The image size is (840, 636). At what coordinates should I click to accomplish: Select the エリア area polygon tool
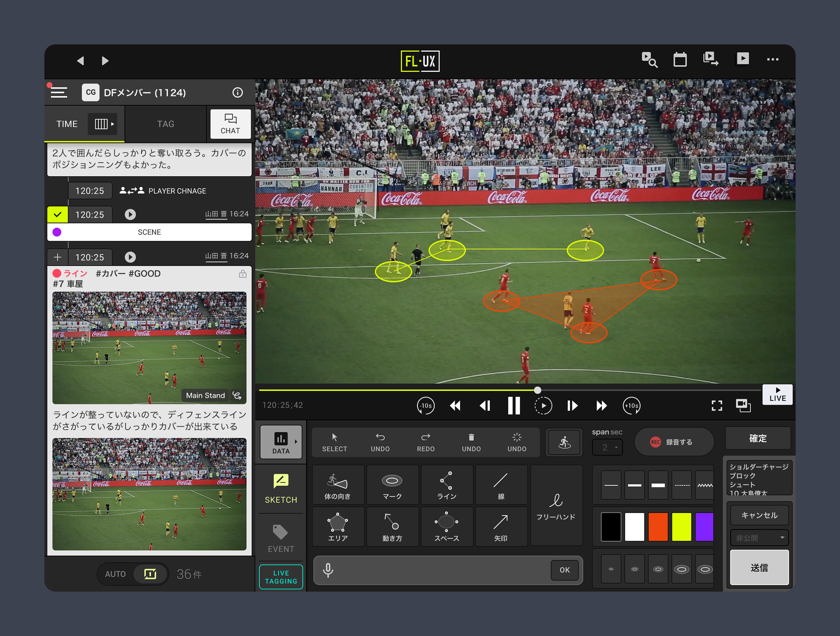[338, 527]
